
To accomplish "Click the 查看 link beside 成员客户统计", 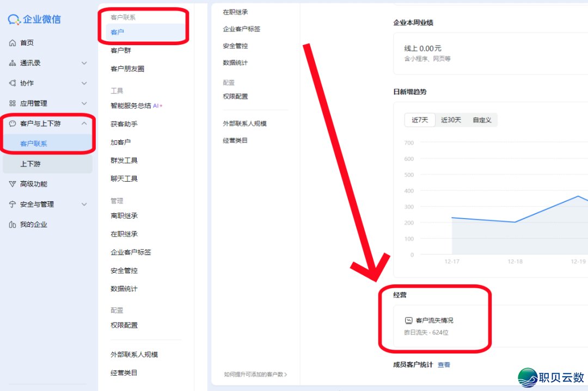I will tap(444, 365).
